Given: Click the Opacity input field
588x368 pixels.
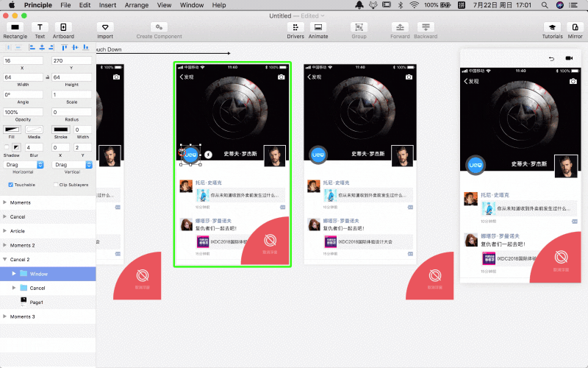Looking at the screenshot, I should 24,112.
